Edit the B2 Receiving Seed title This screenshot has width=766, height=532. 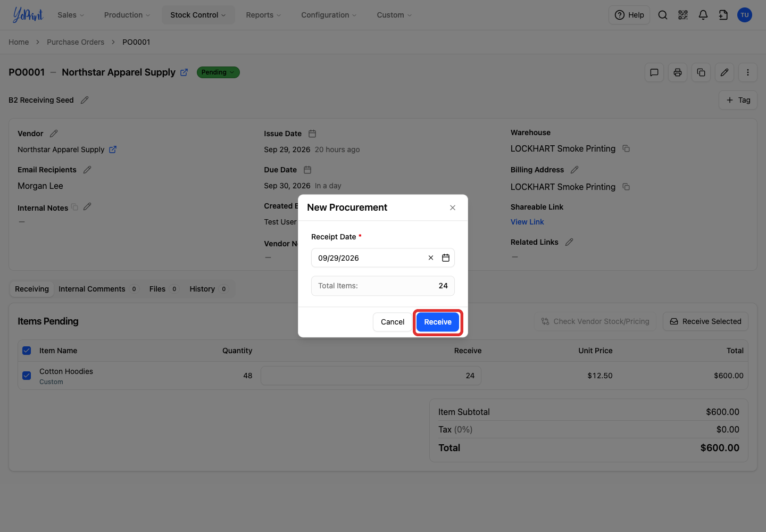tap(85, 100)
